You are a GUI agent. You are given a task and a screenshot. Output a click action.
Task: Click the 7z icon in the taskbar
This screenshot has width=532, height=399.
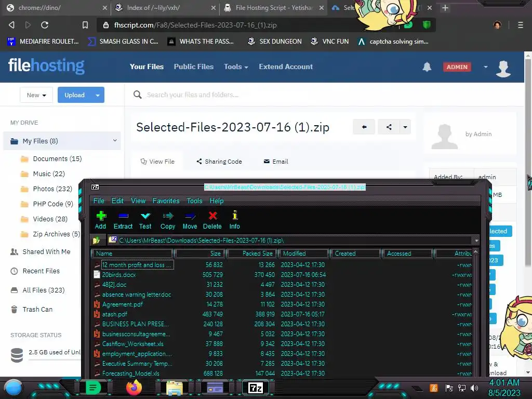(256, 388)
